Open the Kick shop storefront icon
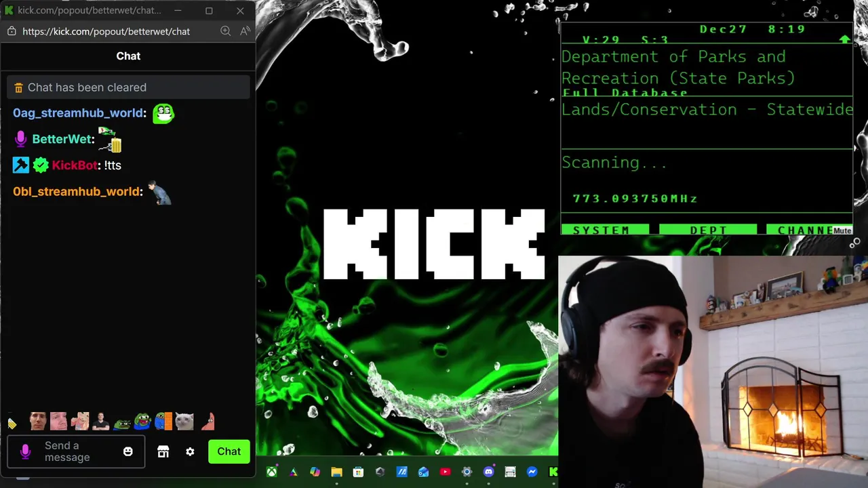The width and height of the screenshot is (868, 488). click(163, 451)
